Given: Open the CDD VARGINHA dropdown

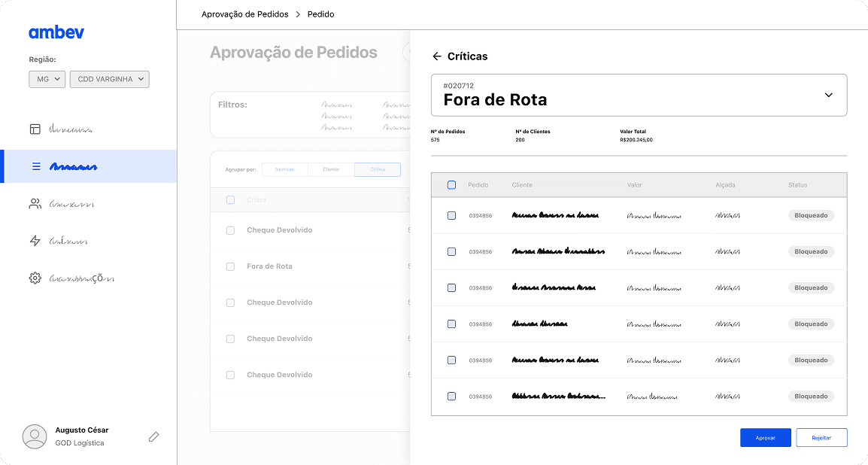Looking at the screenshot, I should pyautogui.click(x=109, y=78).
